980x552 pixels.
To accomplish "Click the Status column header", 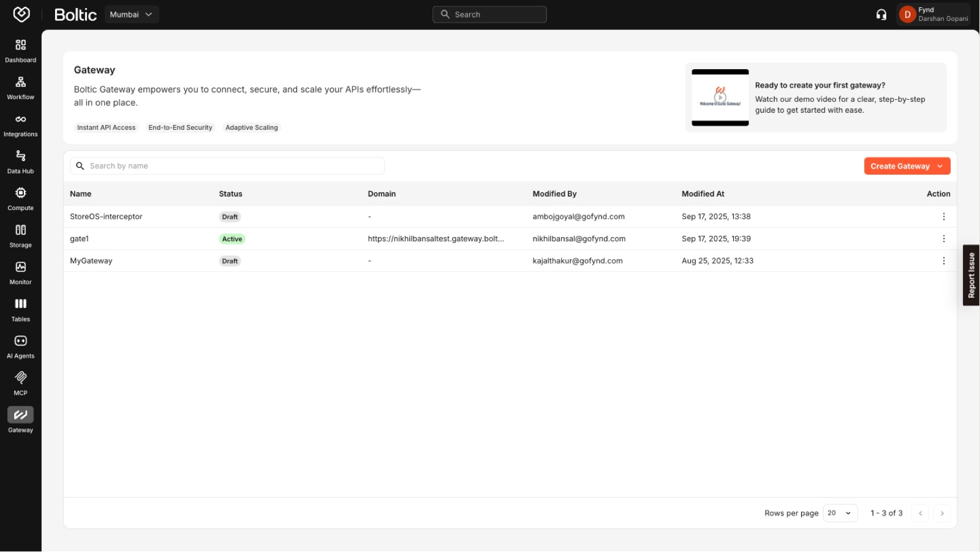I will coord(231,194).
